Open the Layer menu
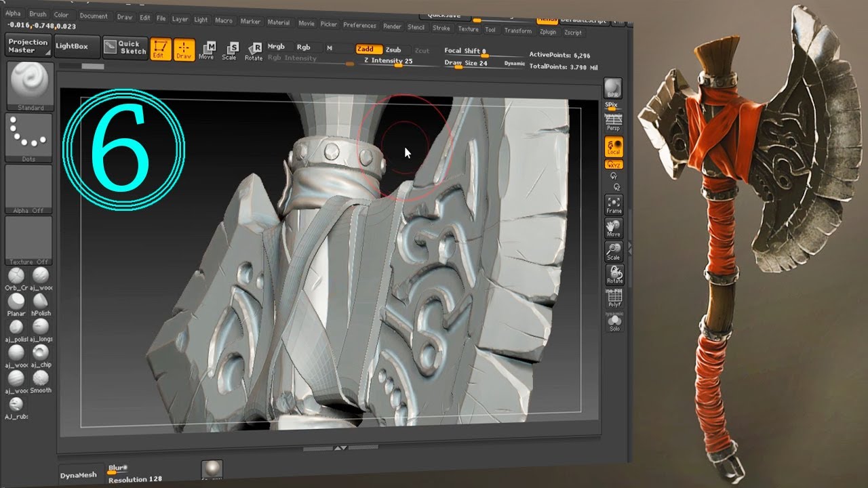This screenshot has height=488, width=868. pyautogui.click(x=180, y=19)
